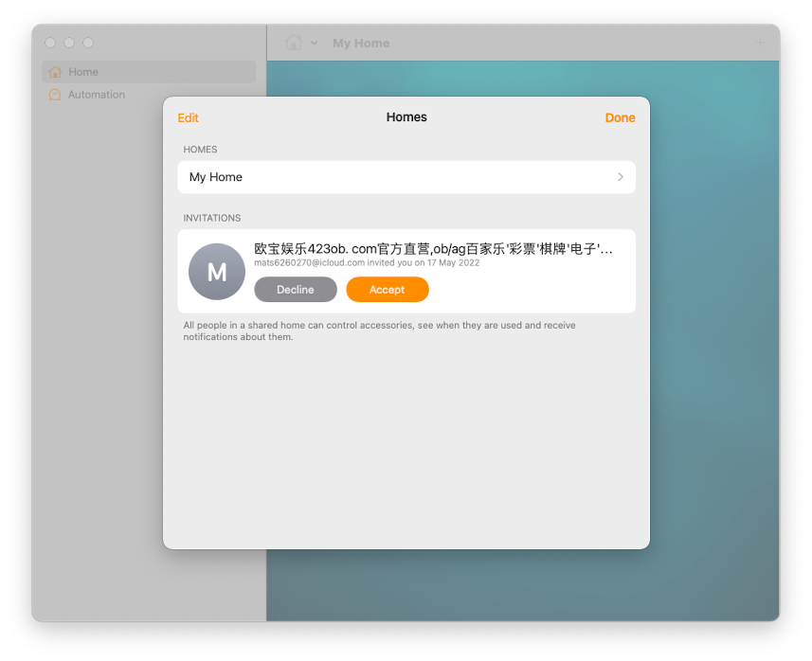Accept the home invitation
Viewport: 812px width, 661px height.
[x=388, y=290]
